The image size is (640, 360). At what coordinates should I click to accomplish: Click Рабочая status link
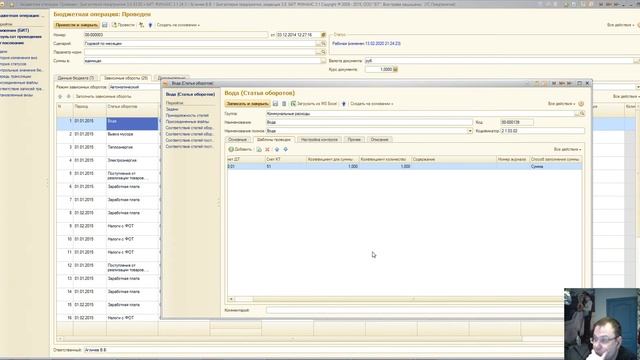pos(367,44)
